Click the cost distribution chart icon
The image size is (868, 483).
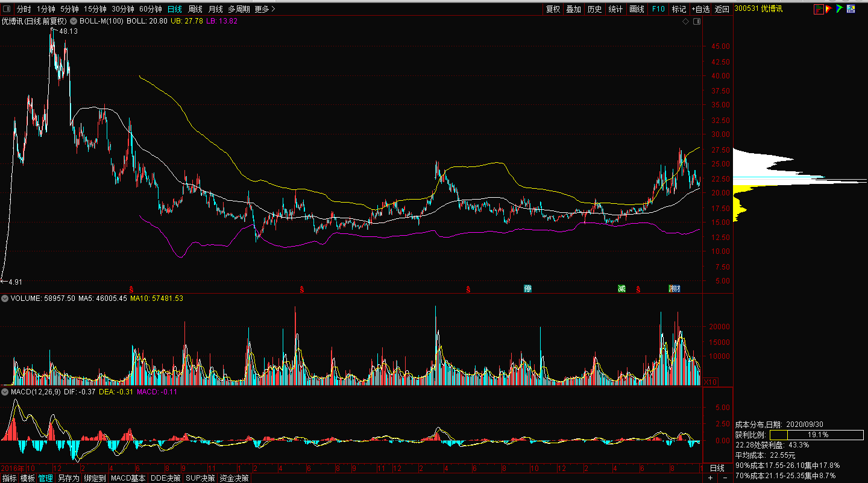[818, 9]
